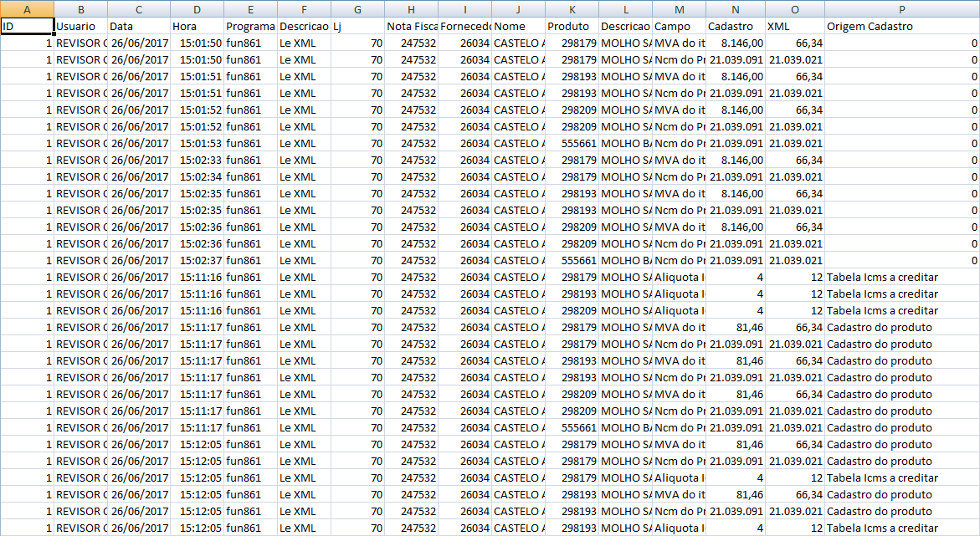
Task: Click the 'Data' header cell
Action: pos(138,26)
